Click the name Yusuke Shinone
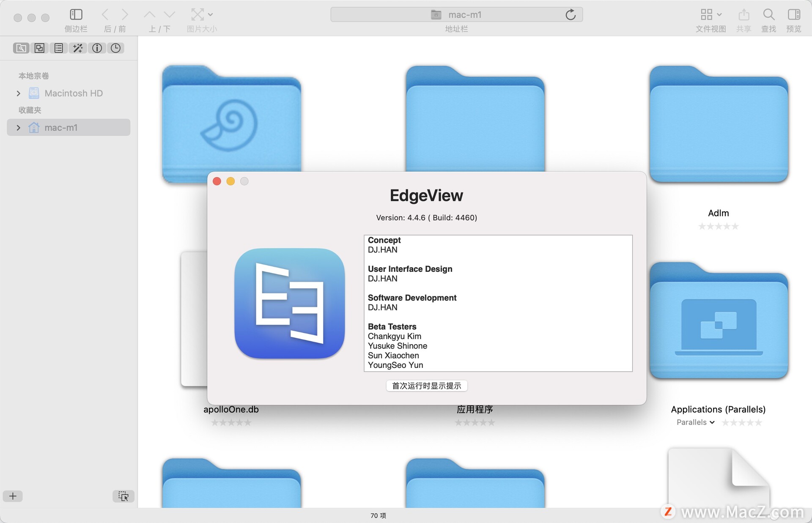This screenshot has width=812, height=523. pos(397,346)
